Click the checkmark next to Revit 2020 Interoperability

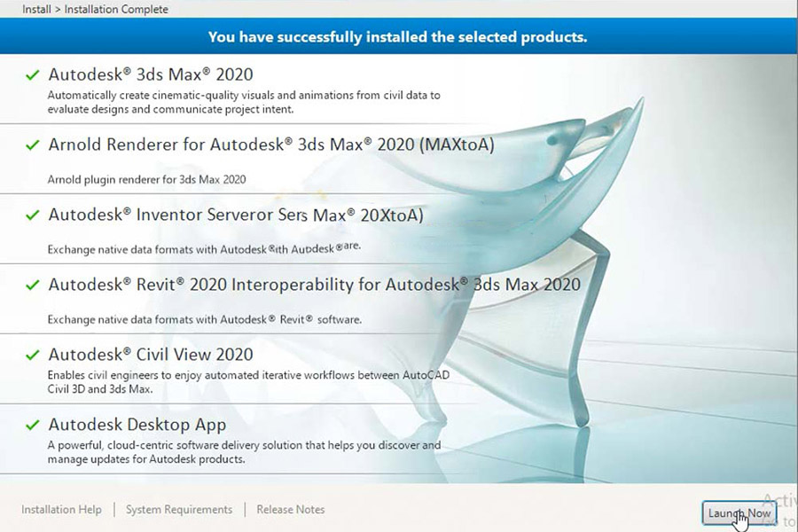[x=33, y=285]
